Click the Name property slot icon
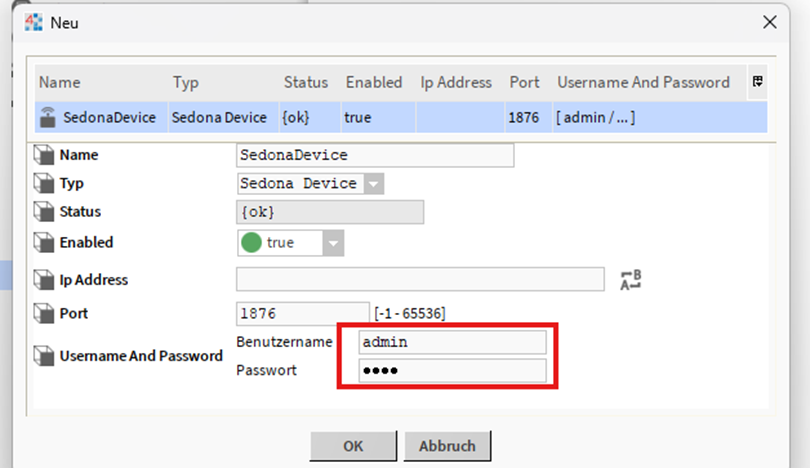The image size is (810, 468). (43, 155)
